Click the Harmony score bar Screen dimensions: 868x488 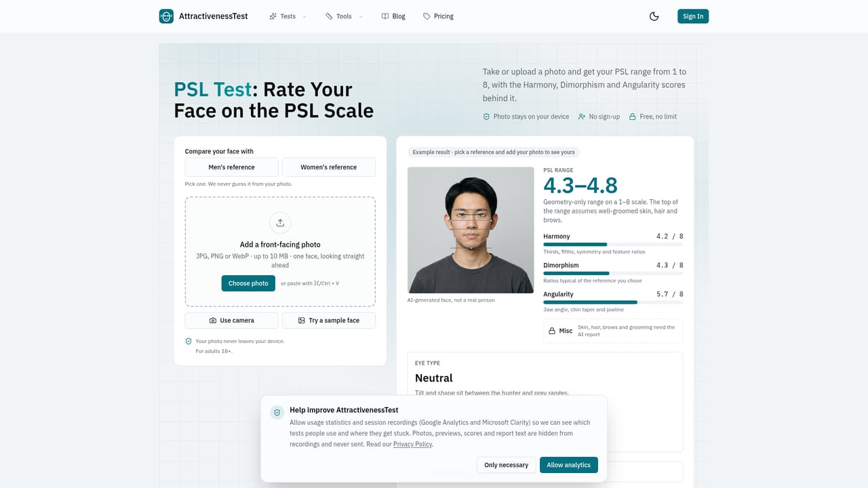pos(613,245)
